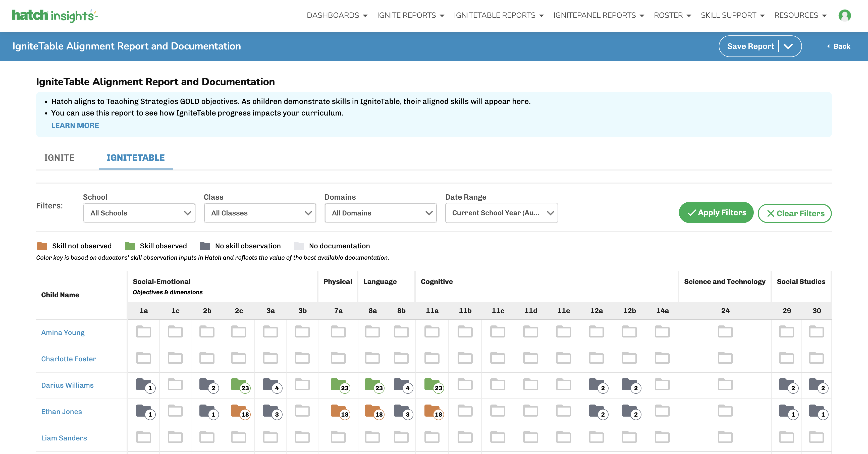Open Amina Young's child profile
Image resolution: width=868 pixels, height=454 pixels.
(63, 332)
